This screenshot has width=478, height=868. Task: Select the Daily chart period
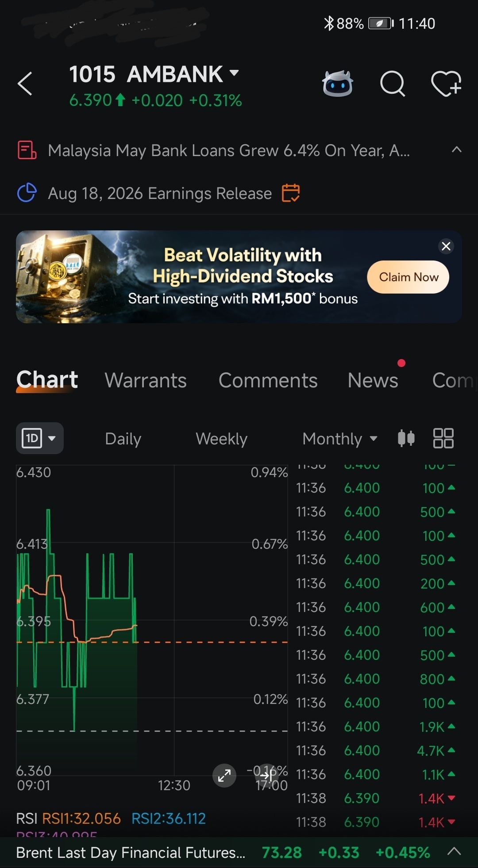(123, 439)
